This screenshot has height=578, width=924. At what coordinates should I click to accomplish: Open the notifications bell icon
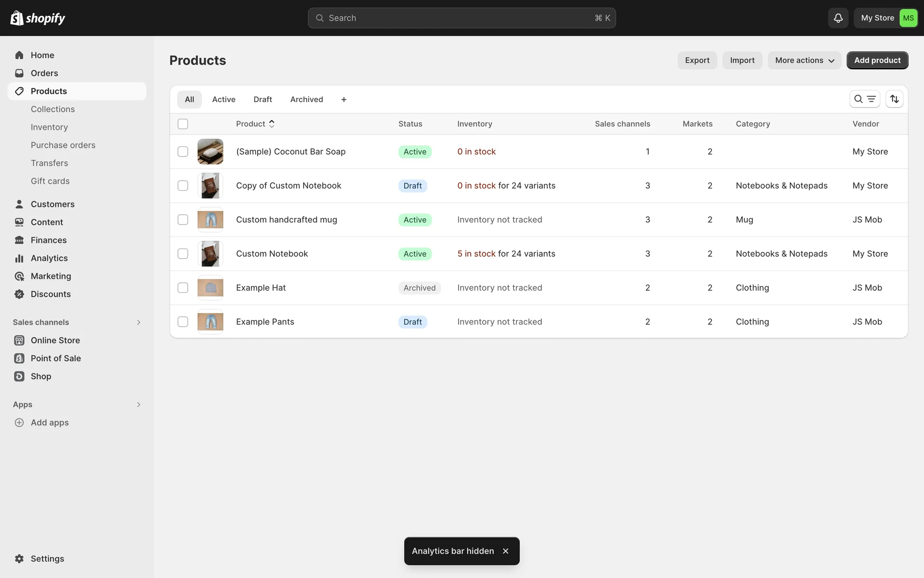click(x=838, y=18)
